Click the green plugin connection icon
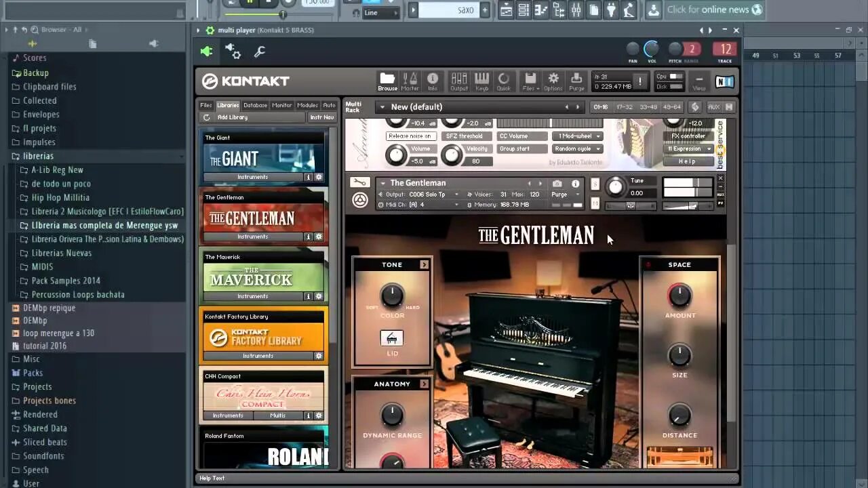 coord(207,52)
